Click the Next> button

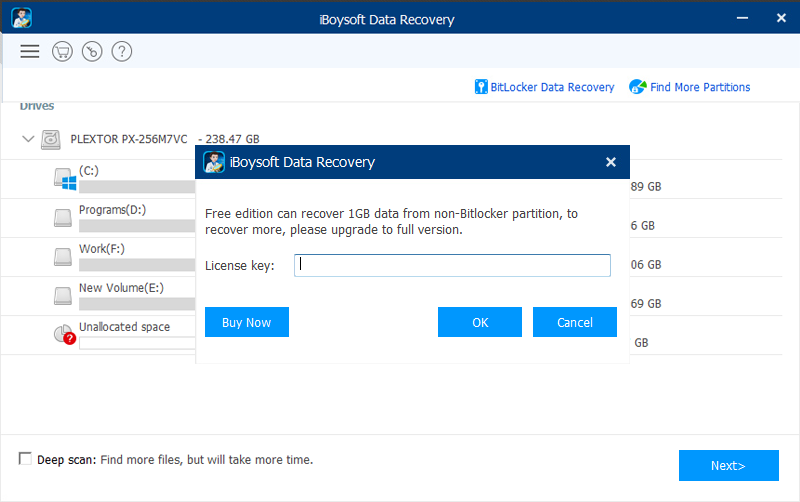(728, 465)
